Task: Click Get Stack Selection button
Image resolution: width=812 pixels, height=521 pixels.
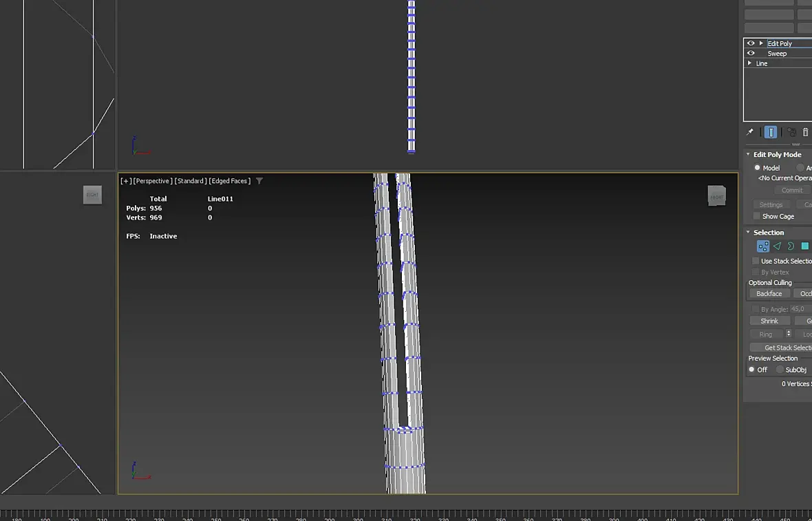Action: pos(781,348)
